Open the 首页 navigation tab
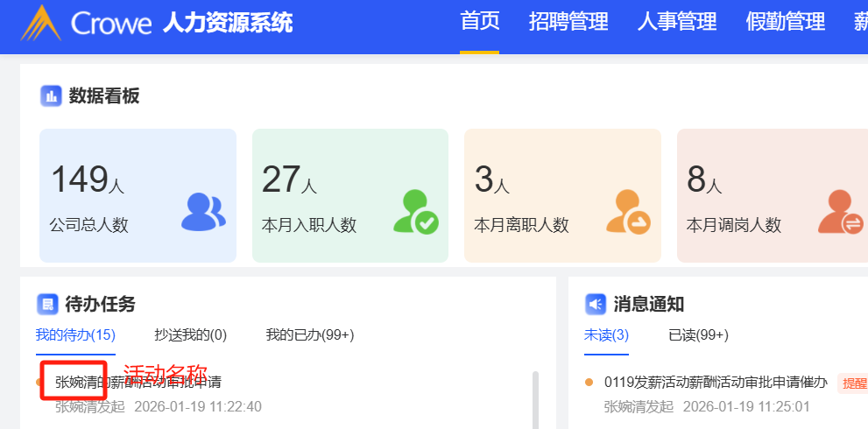The height and width of the screenshot is (429, 868). click(480, 22)
